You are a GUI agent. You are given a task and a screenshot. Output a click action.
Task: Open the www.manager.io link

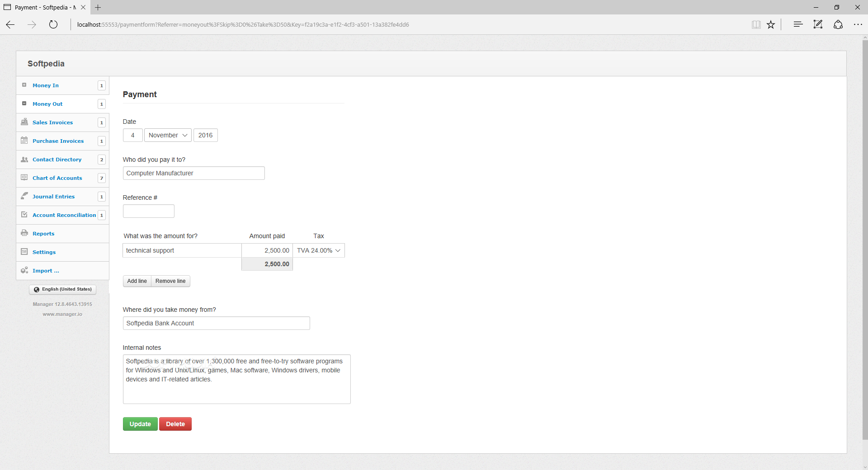62,314
